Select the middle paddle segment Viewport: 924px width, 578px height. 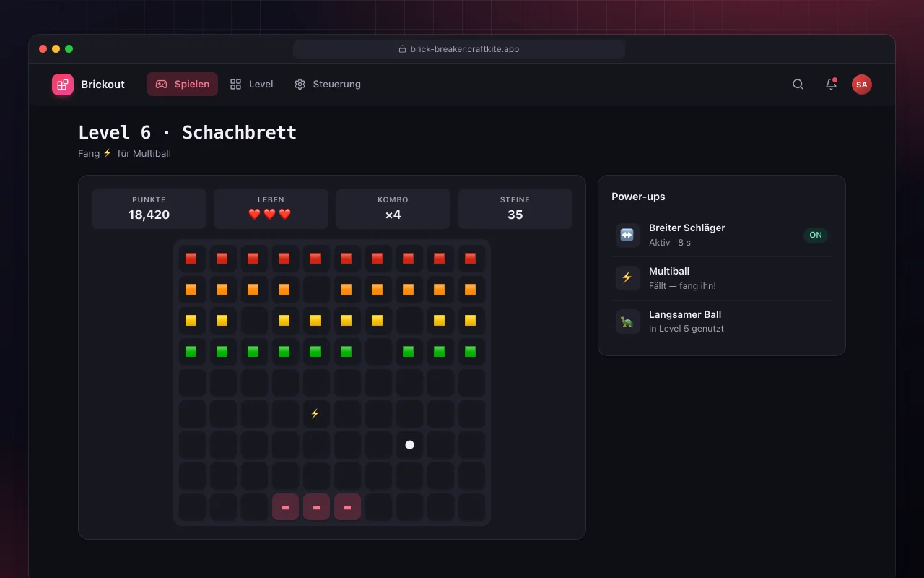316,507
